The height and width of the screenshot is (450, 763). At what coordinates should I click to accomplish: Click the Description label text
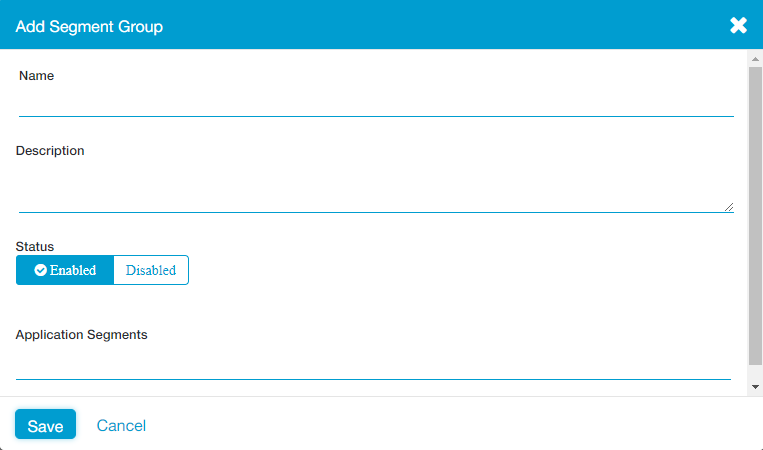click(50, 151)
